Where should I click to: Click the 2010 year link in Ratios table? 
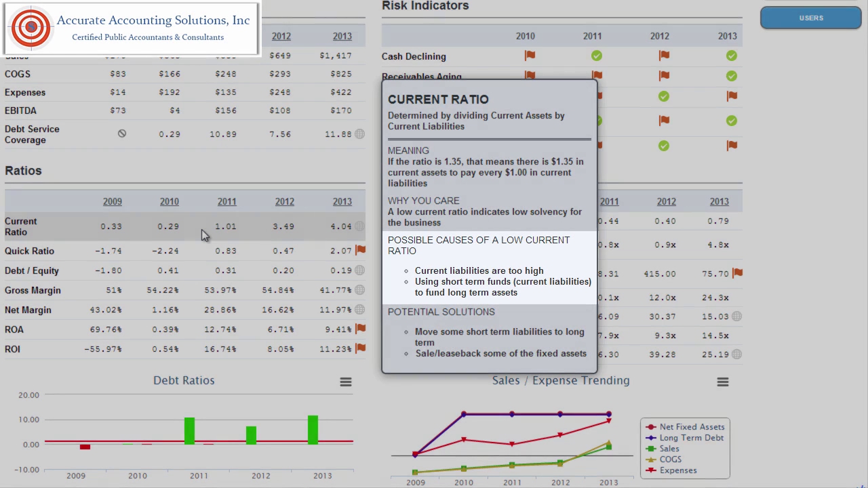(x=170, y=201)
